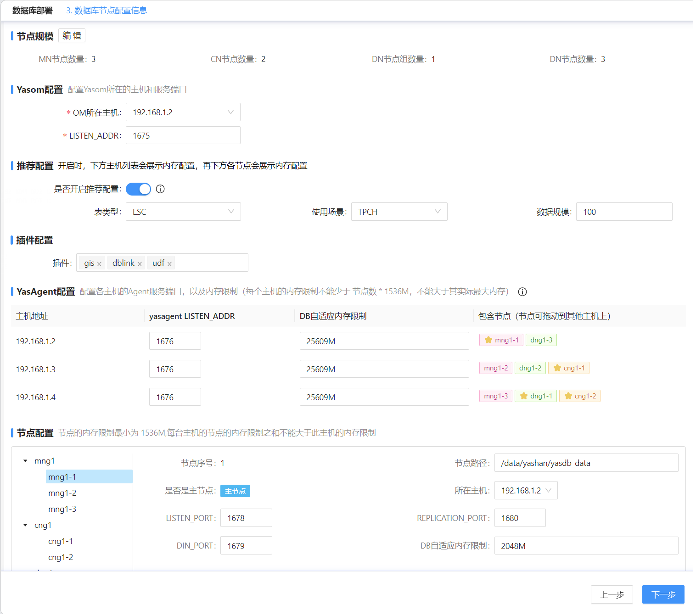Click the LISTEN_PORT field with 1678
The height and width of the screenshot is (616, 696).
246,518
